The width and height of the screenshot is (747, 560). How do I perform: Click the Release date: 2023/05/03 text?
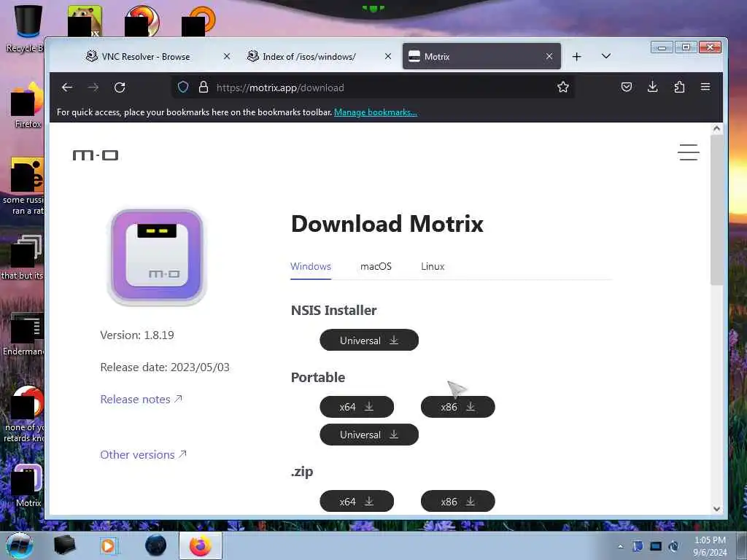165,367
